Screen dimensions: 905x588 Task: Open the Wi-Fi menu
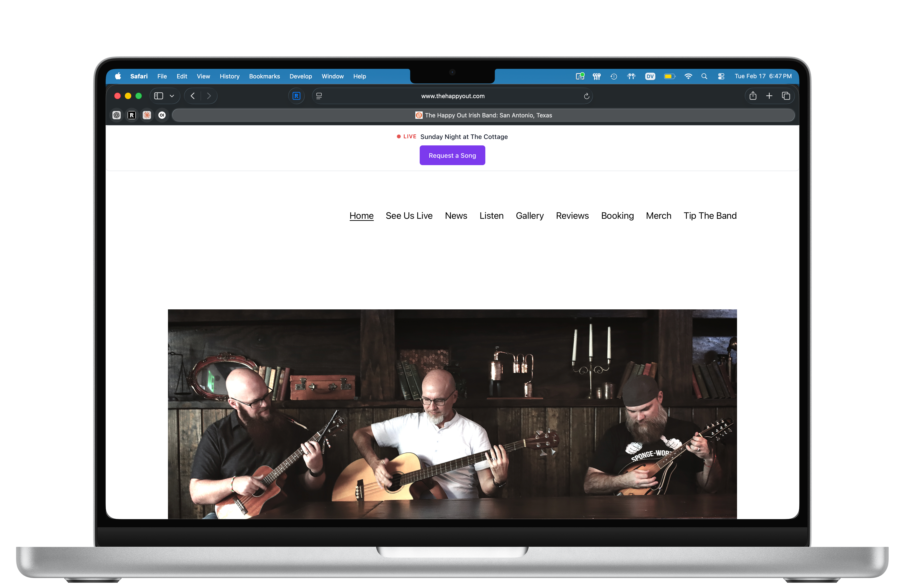point(688,76)
